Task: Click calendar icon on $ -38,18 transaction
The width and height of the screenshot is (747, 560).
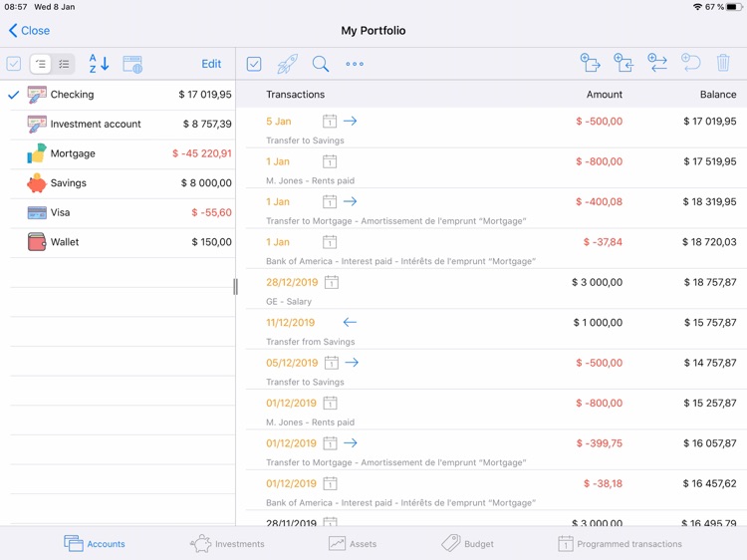Action: pos(330,483)
